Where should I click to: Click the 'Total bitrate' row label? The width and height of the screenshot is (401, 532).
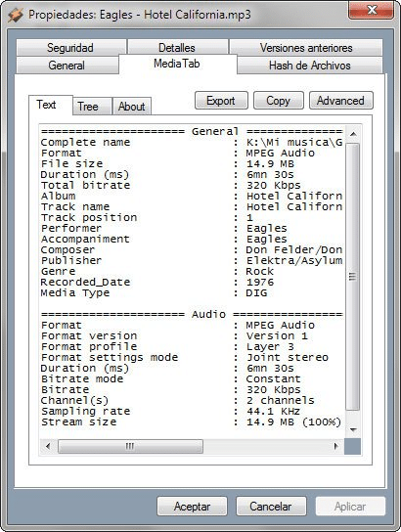coord(85,185)
